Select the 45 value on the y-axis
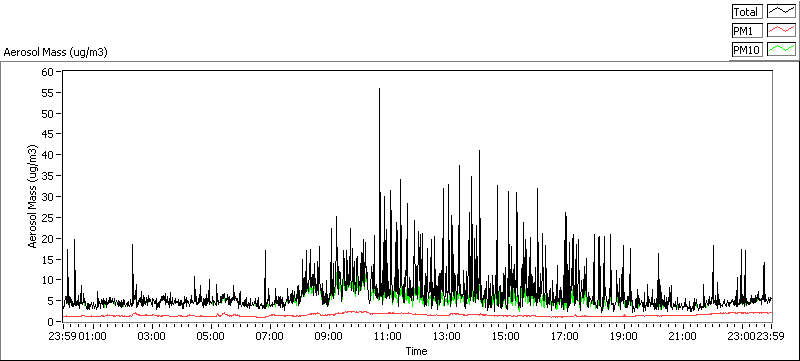The width and height of the screenshot is (800, 361). tap(48, 134)
